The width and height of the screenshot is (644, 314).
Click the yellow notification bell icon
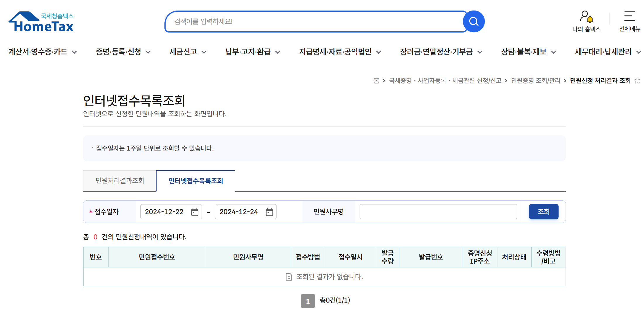pyautogui.click(x=590, y=19)
